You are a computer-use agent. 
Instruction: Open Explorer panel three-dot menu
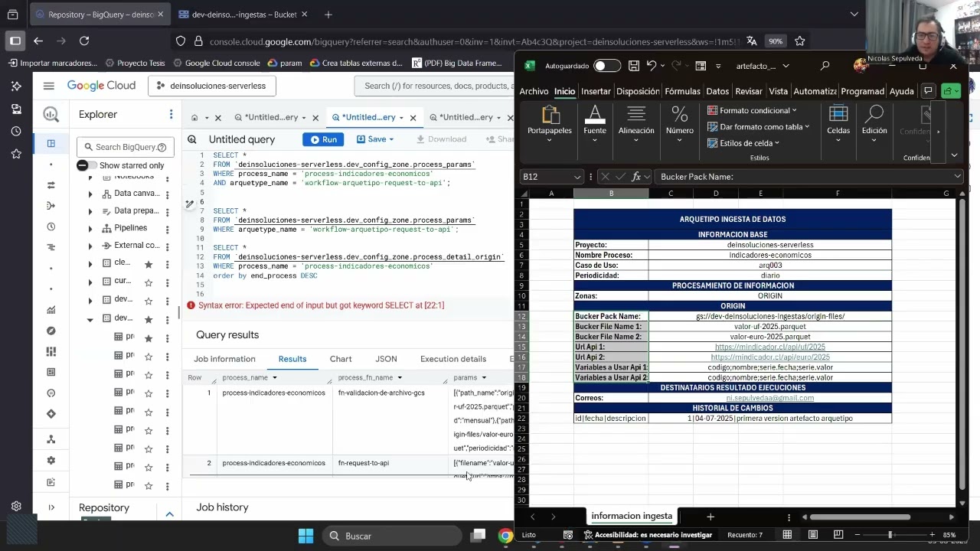pos(171,114)
